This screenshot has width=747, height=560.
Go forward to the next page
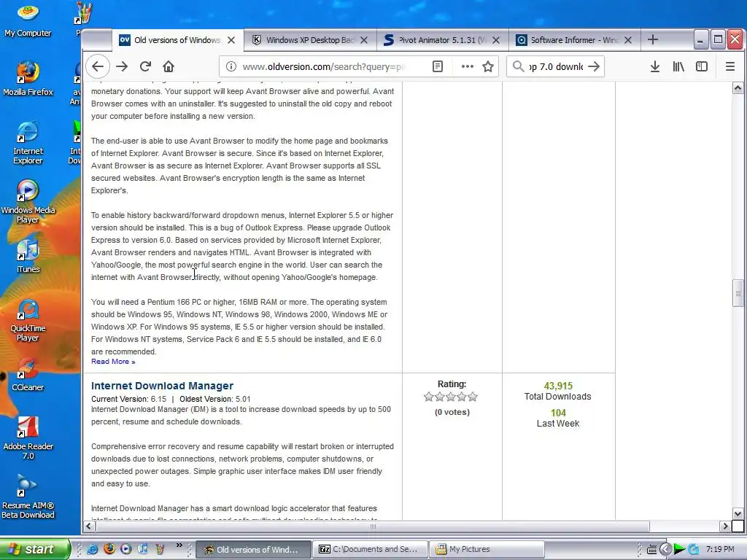click(x=122, y=66)
